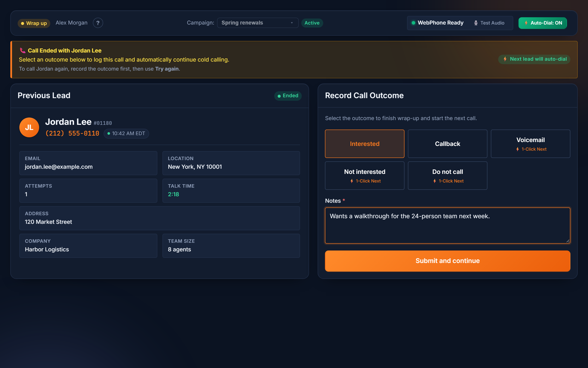Click the microphone icon beside Test Audio
The width and height of the screenshot is (588, 368).
476,23
